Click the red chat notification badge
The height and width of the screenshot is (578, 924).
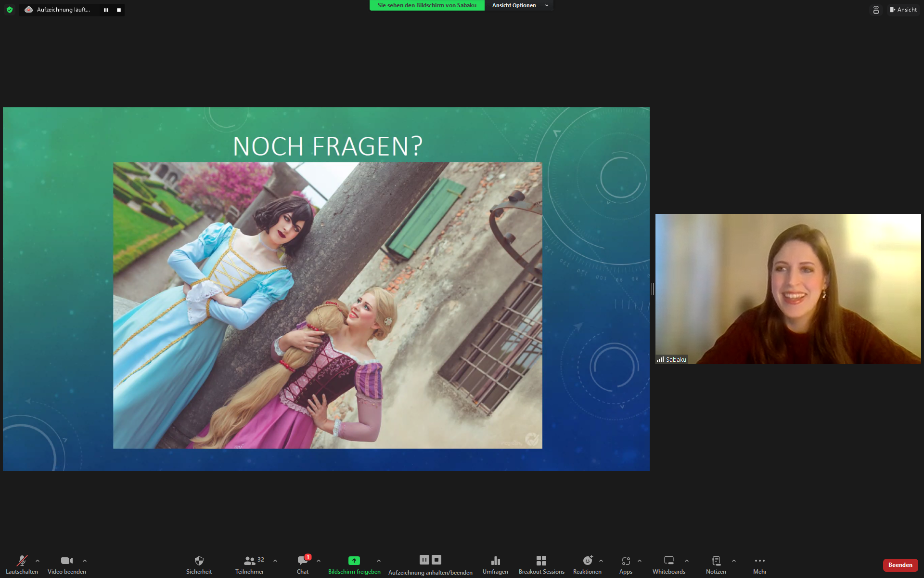tap(308, 557)
